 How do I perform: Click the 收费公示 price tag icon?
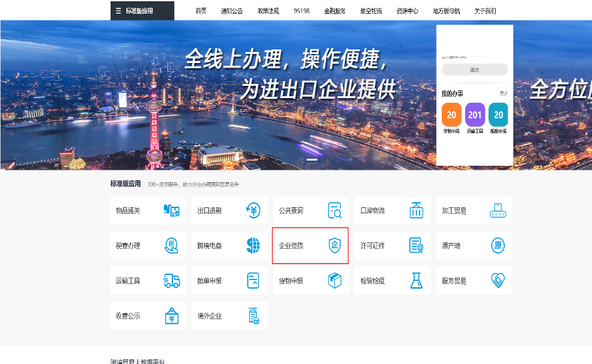[x=172, y=316]
